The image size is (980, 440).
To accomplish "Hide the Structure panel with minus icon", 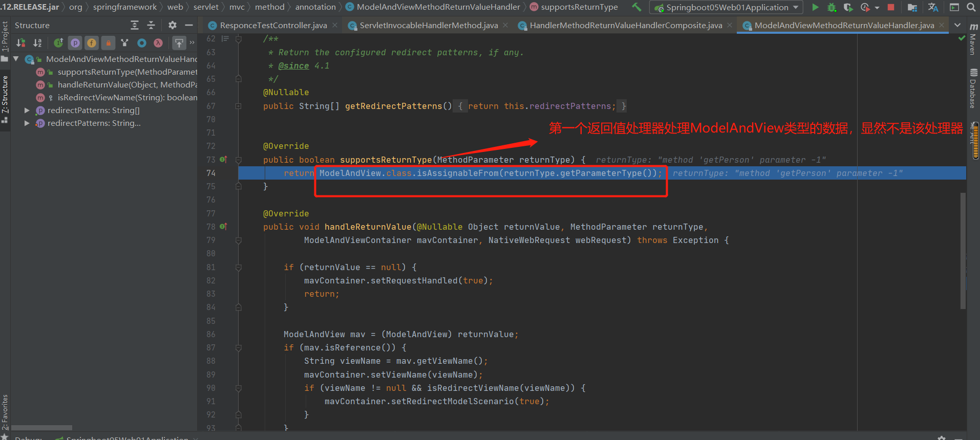I will click(189, 25).
